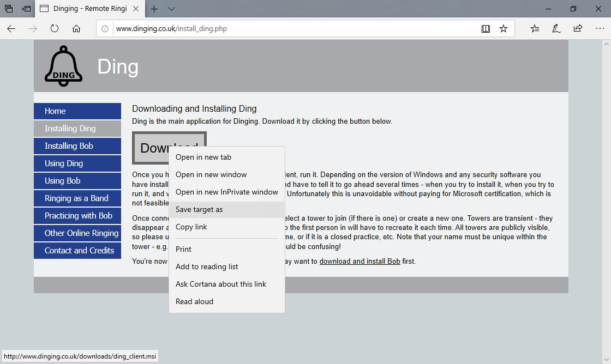Choose Print in context menu
Image resolution: width=611 pixels, height=364 pixels.
(227, 249)
